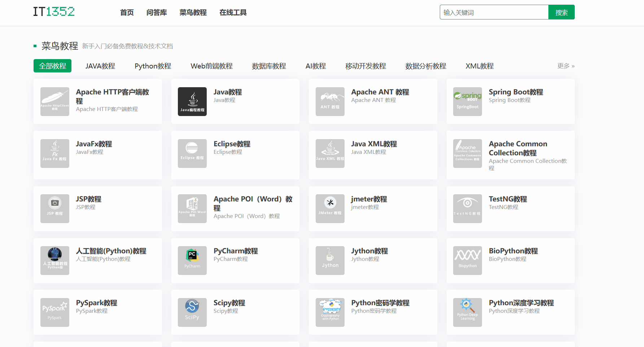This screenshot has height=347, width=644.
Task: Open the Eclipse教程 title link
Action: point(232,144)
